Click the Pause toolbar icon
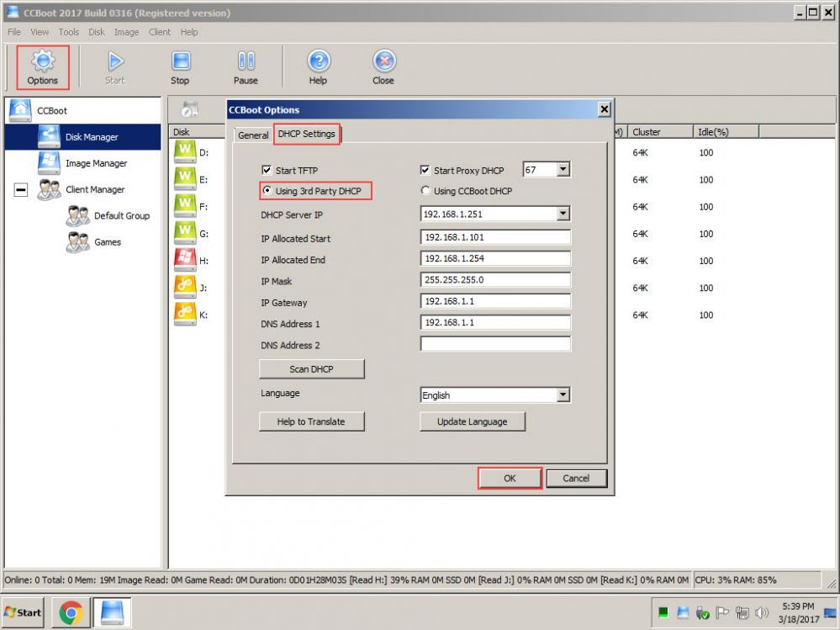 [x=246, y=67]
